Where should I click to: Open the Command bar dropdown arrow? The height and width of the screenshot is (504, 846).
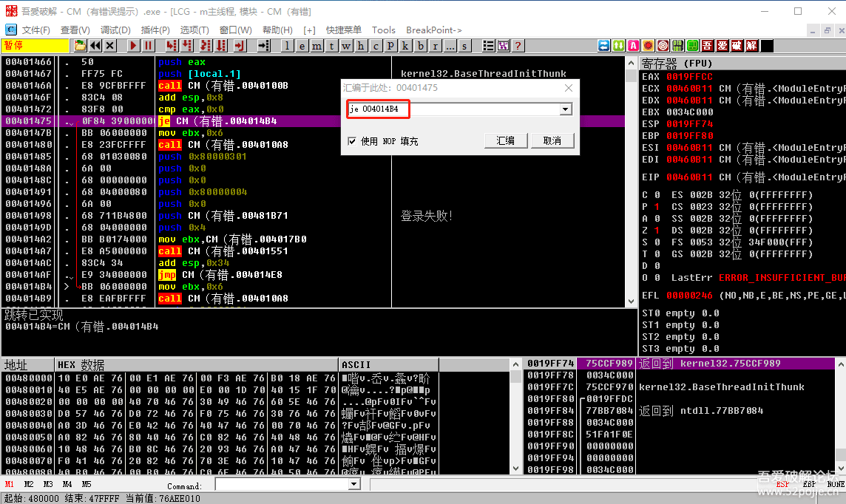[352, 485]
